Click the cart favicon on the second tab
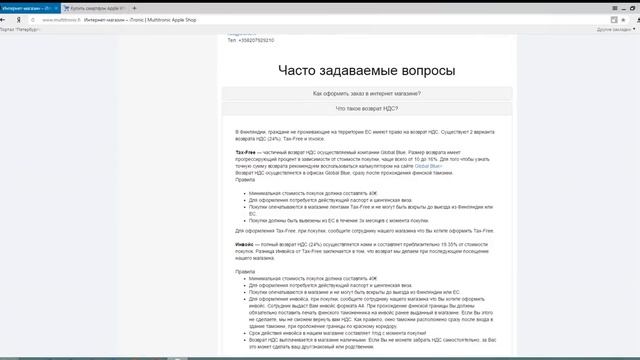The width and height of the screenshot is (640, 360). tap(67, 8)
